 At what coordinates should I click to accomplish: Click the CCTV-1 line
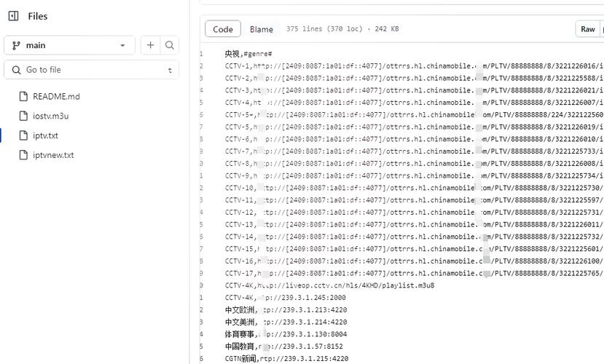(415, 66)
